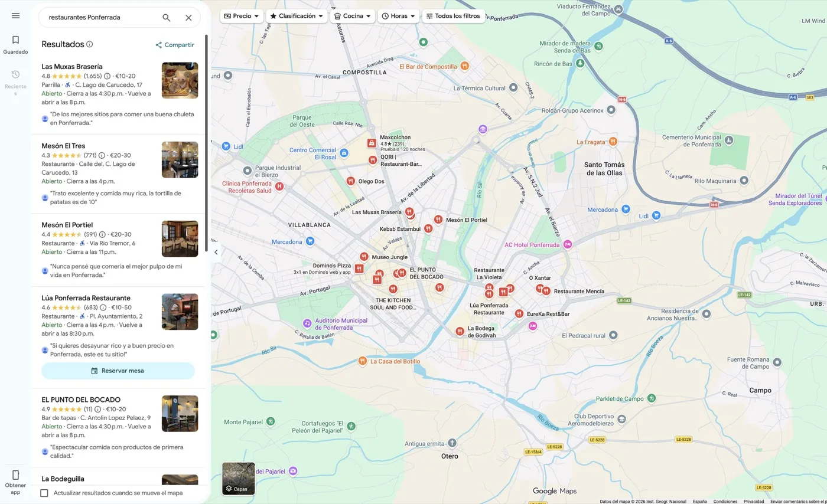Click the Lúa Ponferrada Restaurante photo thumbnail
Screen dimensions: 827x504
point(180,312)
